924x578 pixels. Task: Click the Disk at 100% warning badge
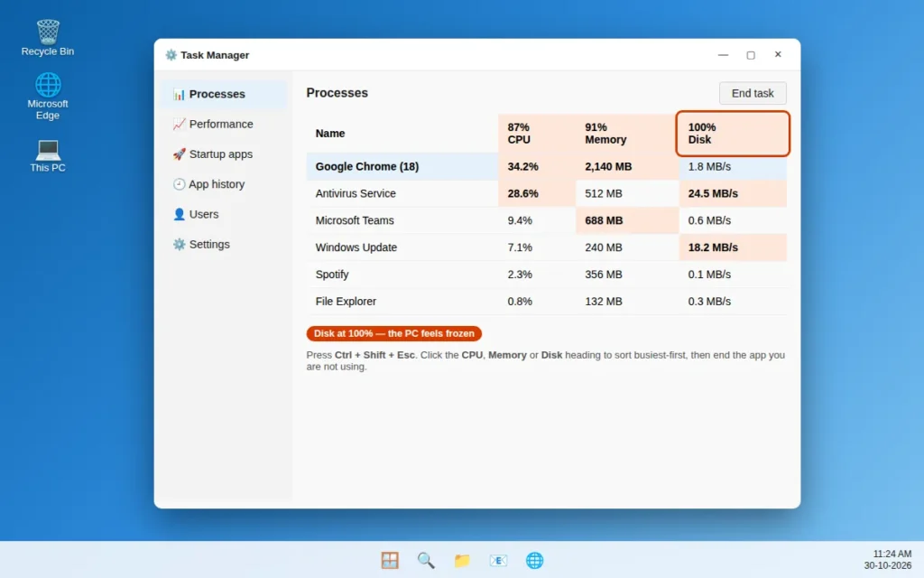[x=393, y=334]
